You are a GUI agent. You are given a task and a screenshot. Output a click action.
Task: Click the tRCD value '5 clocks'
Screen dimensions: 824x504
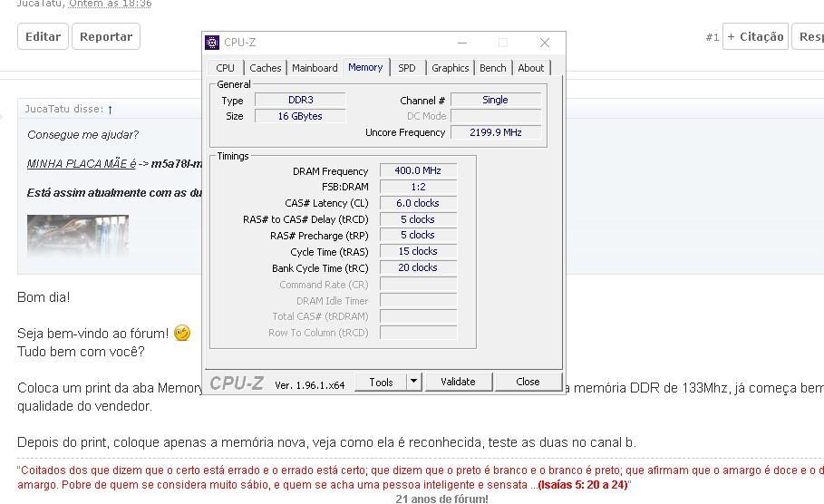(x=418, y=219)
